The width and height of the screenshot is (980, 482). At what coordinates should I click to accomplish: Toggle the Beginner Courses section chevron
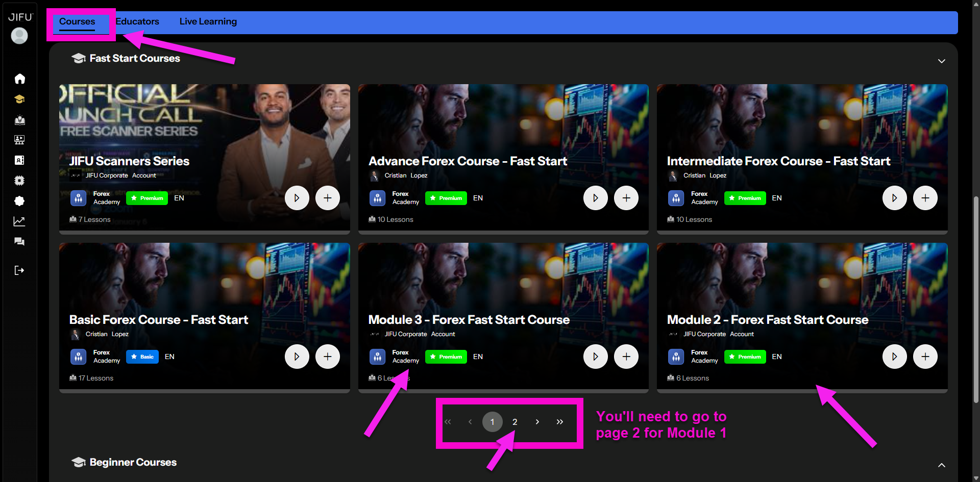(x=941, y=465)
